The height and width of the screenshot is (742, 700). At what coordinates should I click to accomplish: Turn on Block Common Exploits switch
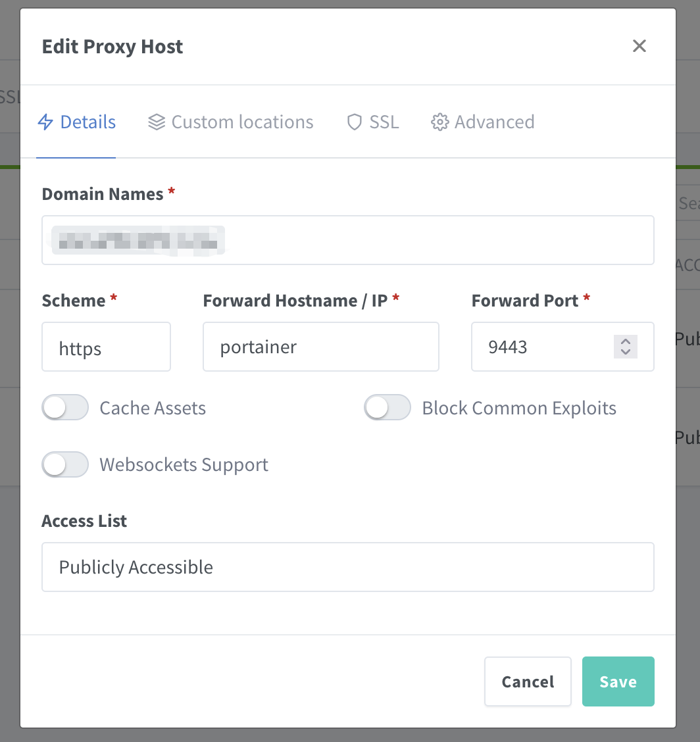(x=387, y=407)
